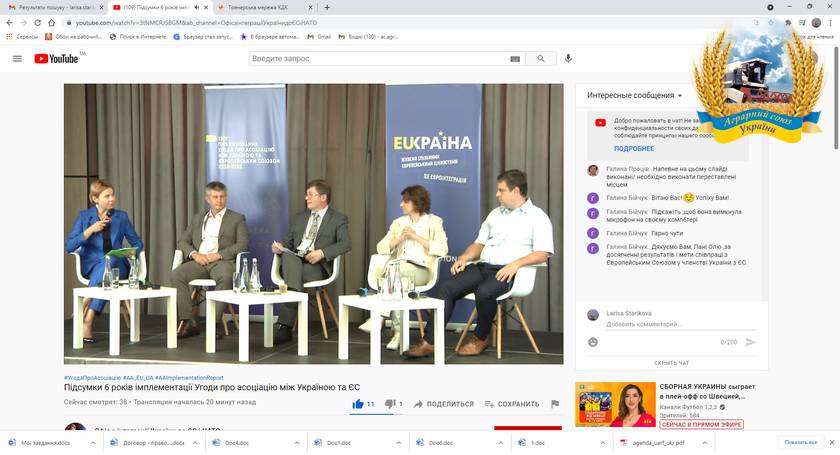Open the Gmail bookmark
840x455 pixels.
(x=319, y=36)
